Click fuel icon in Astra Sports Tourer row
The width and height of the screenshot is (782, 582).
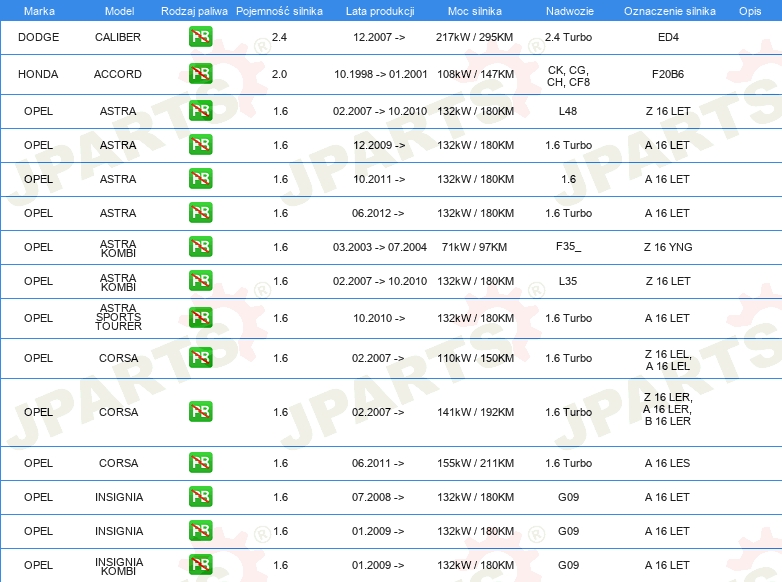[200, 318]
